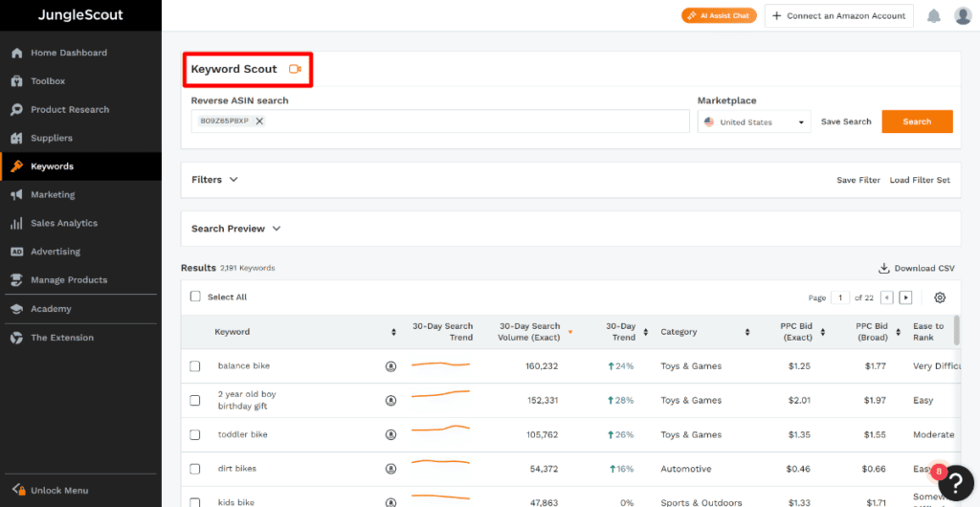
Task: Click the Manage Products box icon
Action: [x=17, y=279]
